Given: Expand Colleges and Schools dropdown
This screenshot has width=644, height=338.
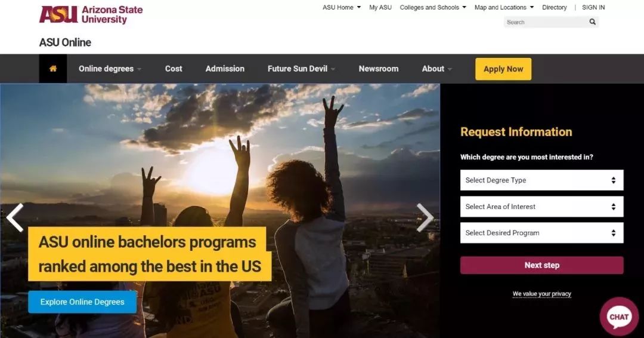Looking at the screenshot, I should click(433, 7).
